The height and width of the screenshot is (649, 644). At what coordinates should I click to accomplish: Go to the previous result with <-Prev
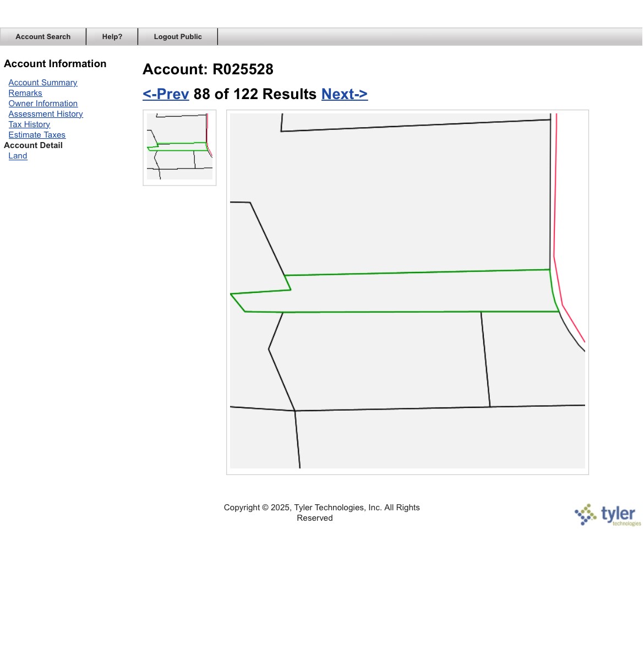click(166, 94)
